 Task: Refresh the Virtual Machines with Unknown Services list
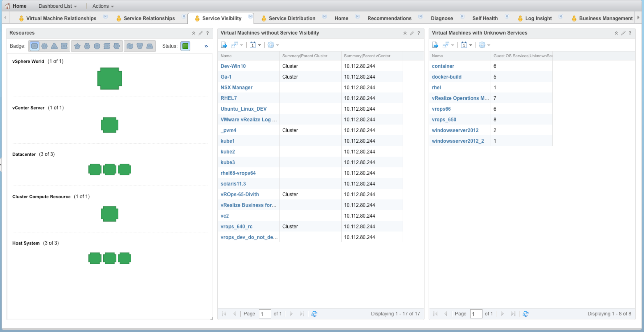(x=526, y=314)
